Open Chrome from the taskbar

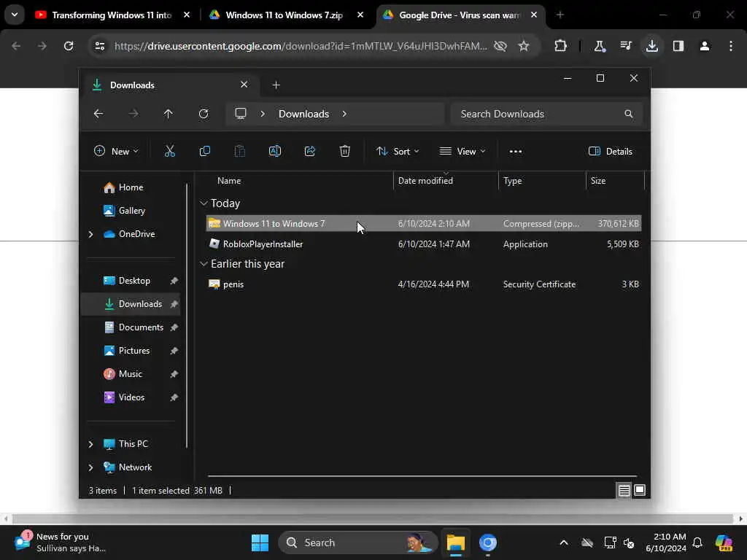tap(487, 542)
